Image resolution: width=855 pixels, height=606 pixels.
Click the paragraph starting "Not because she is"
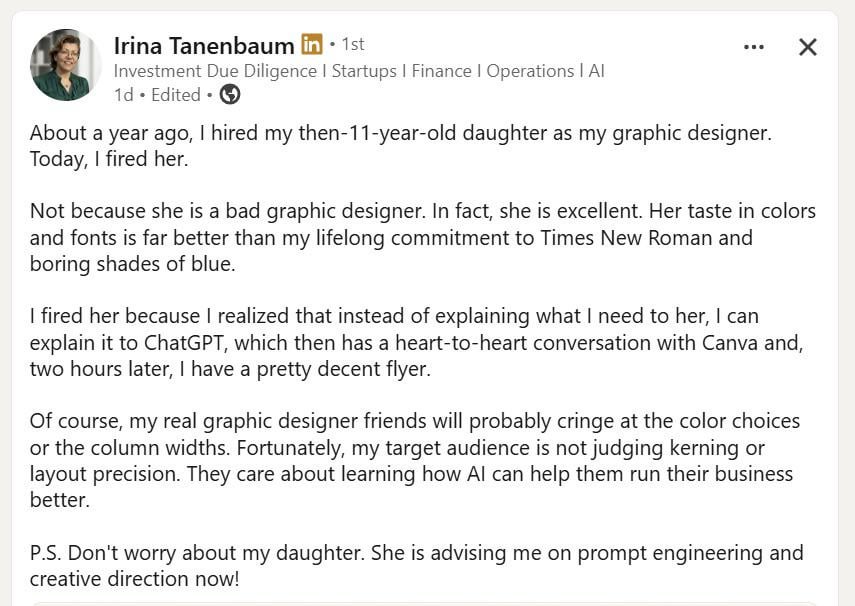coord(422,238)
